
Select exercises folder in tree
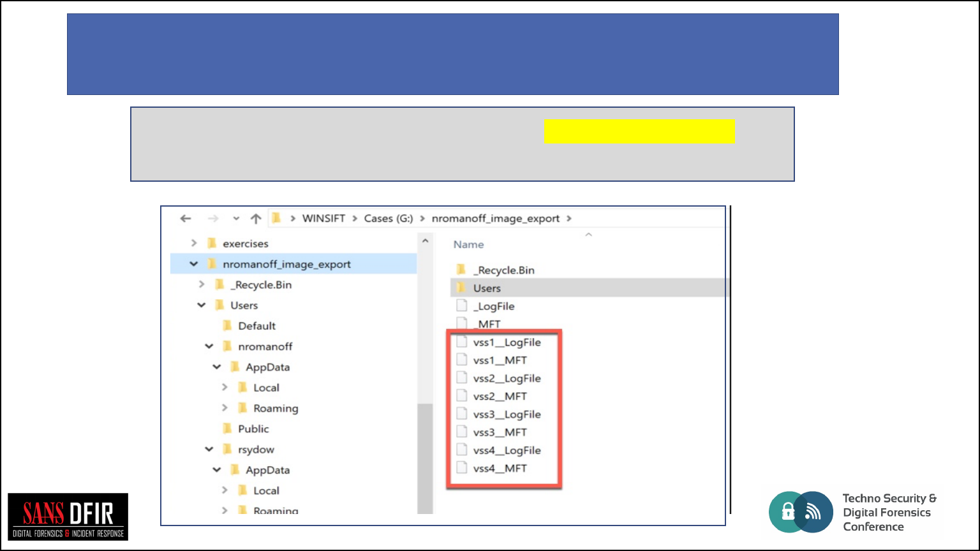(246, 244)
